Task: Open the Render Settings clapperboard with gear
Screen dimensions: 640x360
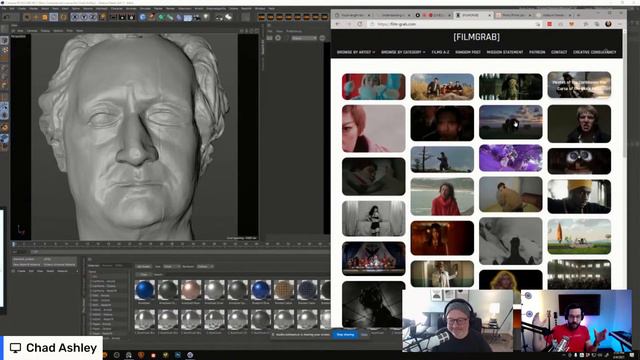Action: click(x=131, y=17)
